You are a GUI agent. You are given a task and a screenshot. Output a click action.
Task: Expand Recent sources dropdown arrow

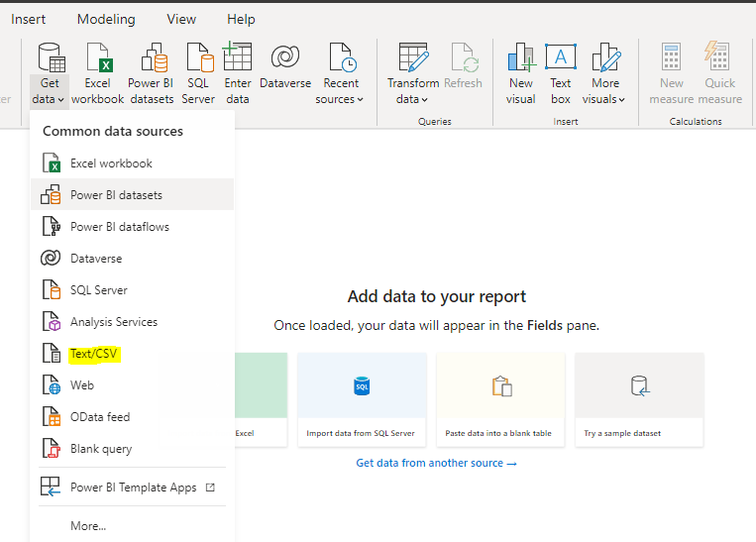(x=360, y=99)
